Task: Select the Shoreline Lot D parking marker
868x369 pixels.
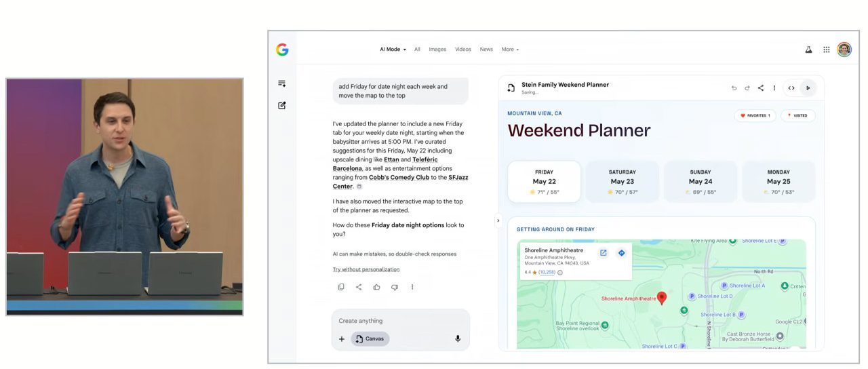Action: 692,296
